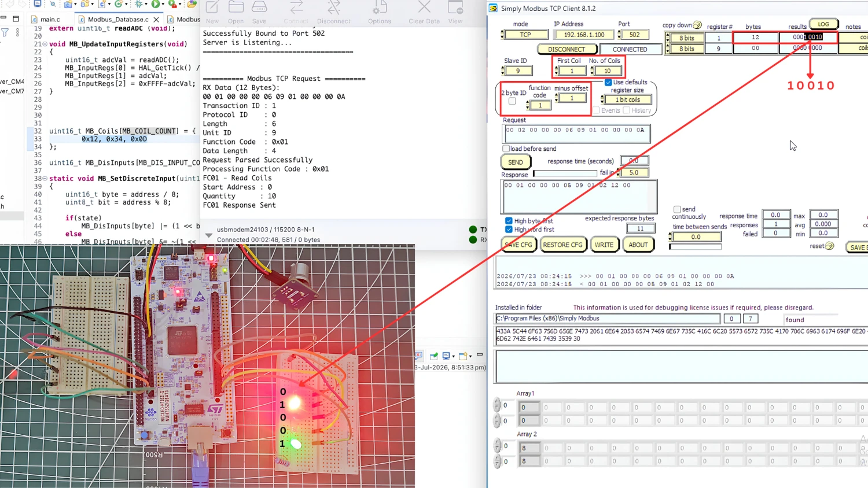This screenshot has width=868, height=488.
Task: Click the function code stepper arrows
Action: point(527,105)
